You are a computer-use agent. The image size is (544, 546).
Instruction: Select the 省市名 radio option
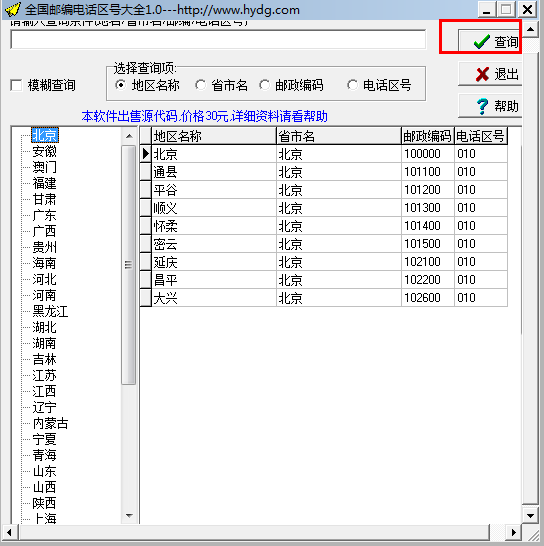200,85
